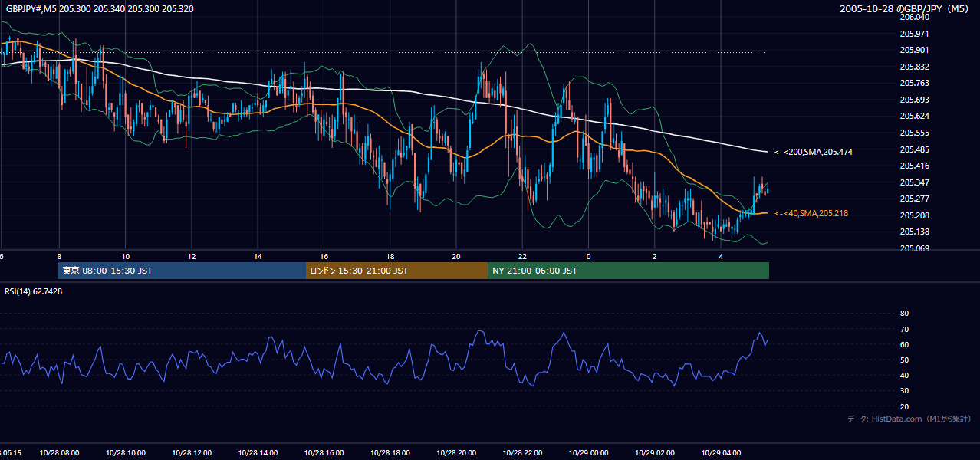Image resolution: width=980 pixels, height=460 pixels.
Task: Click RSI scale value 20
Action: point(904,406)
